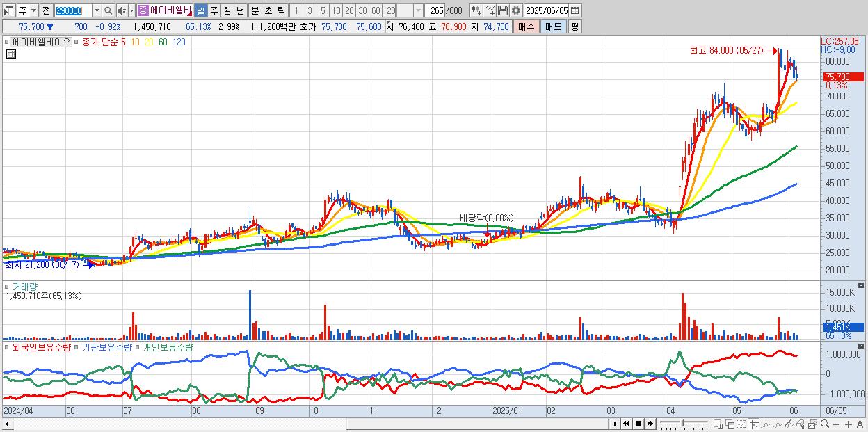868x432 pixels.
Task: Open the stock code history dropdown
Action: (x=97, y=10)
